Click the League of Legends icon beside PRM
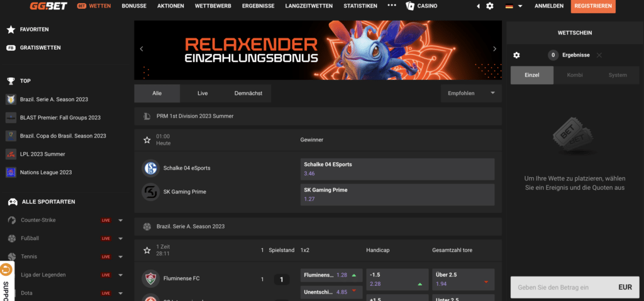Screen dimensions: 644x301 (147, 116)
